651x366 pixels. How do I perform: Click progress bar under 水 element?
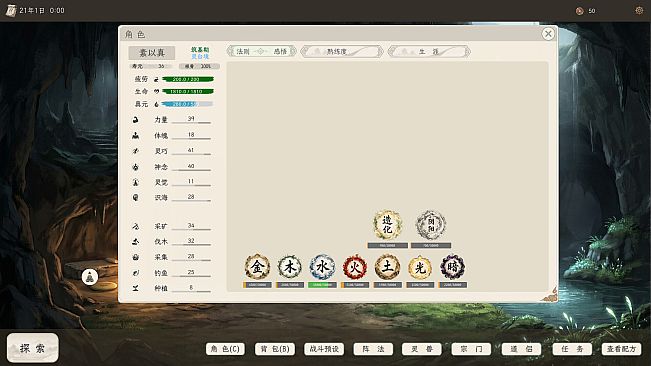coord(322,285)
